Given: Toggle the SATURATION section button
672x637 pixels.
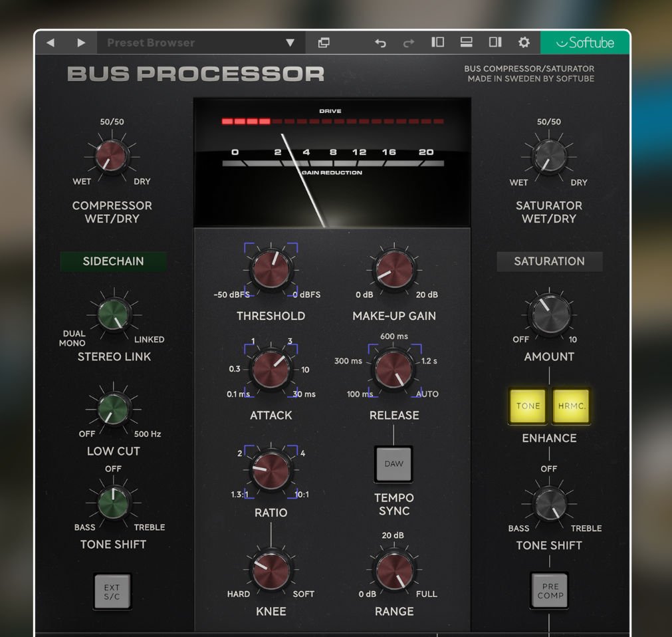Looking at the screenshot, I should pyautogui.click(x=550, y=261).
